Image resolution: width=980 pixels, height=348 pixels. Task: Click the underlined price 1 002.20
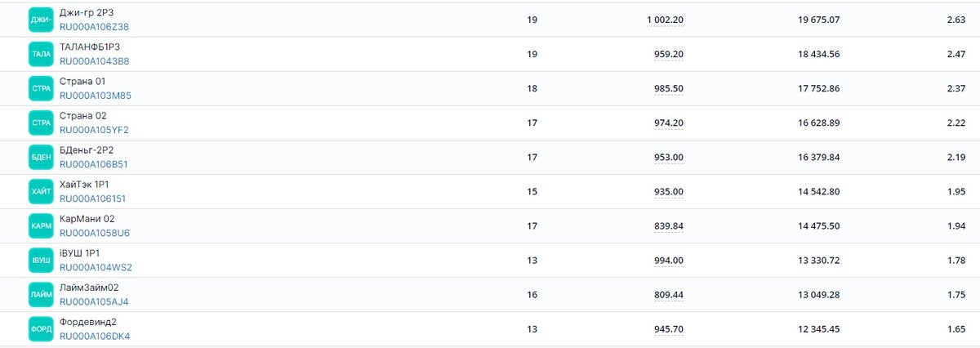pyautogui.click(x=665, y=20)
